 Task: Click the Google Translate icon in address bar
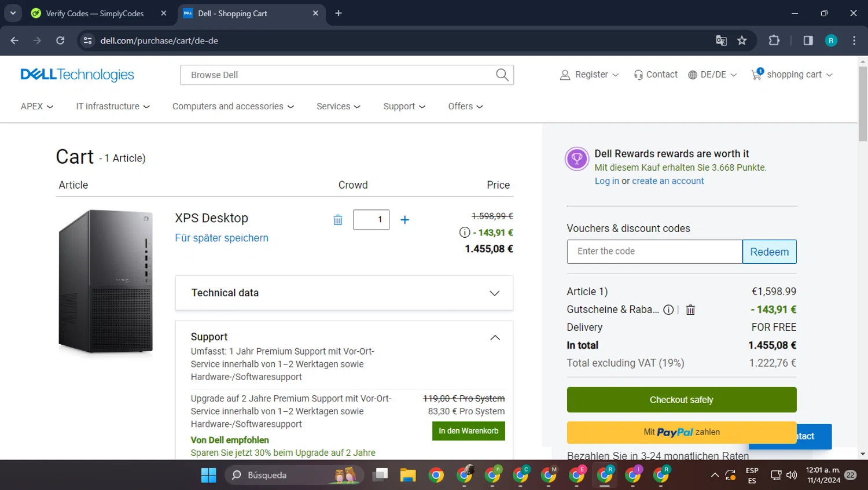tap(721, 40)
